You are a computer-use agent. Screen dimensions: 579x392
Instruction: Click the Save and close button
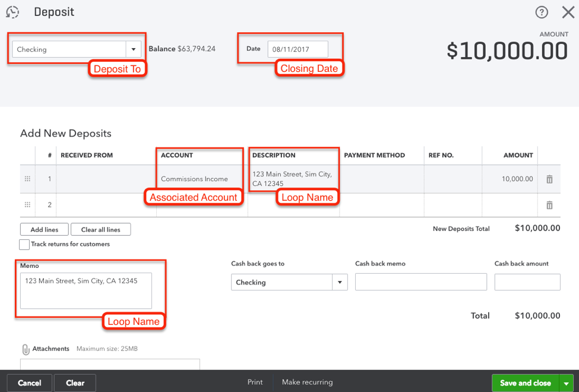(525, 382)
